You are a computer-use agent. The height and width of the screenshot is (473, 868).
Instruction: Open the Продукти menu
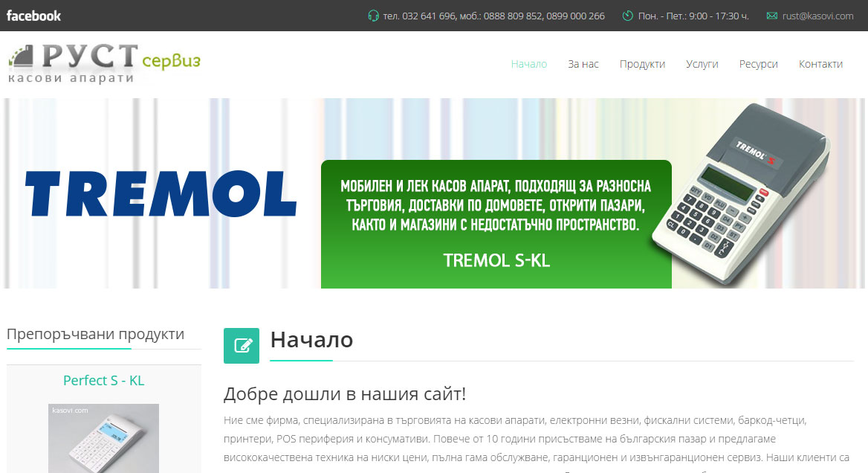pos(642,64)
